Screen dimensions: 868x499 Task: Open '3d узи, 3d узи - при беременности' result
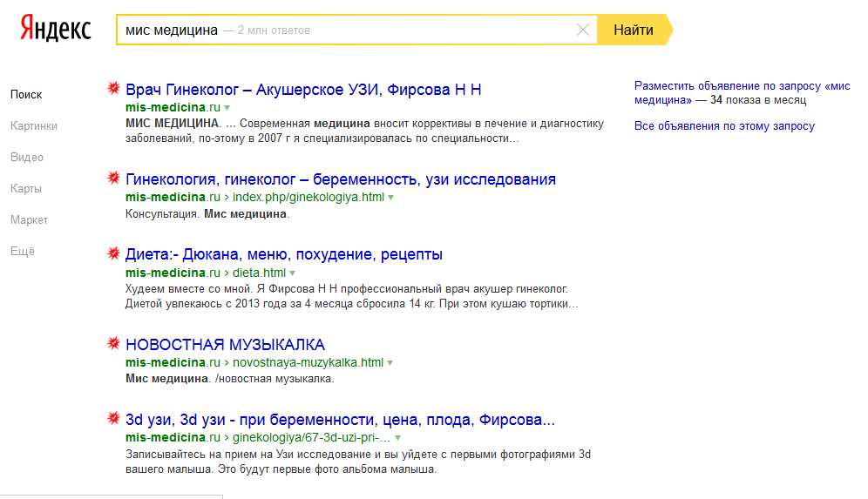tap(340, 420)
